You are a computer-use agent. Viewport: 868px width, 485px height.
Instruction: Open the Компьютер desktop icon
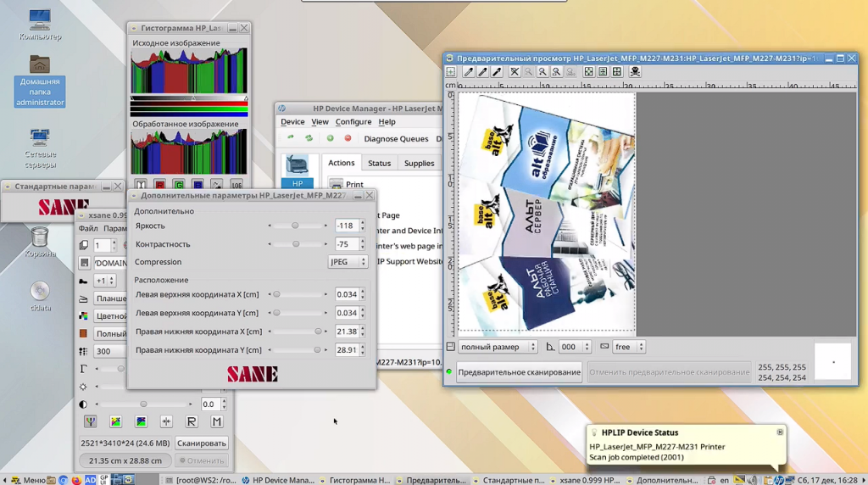[40, 25]
